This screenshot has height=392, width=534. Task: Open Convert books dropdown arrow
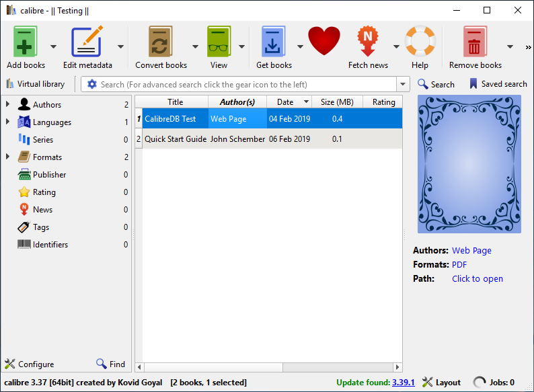[195, 46]
